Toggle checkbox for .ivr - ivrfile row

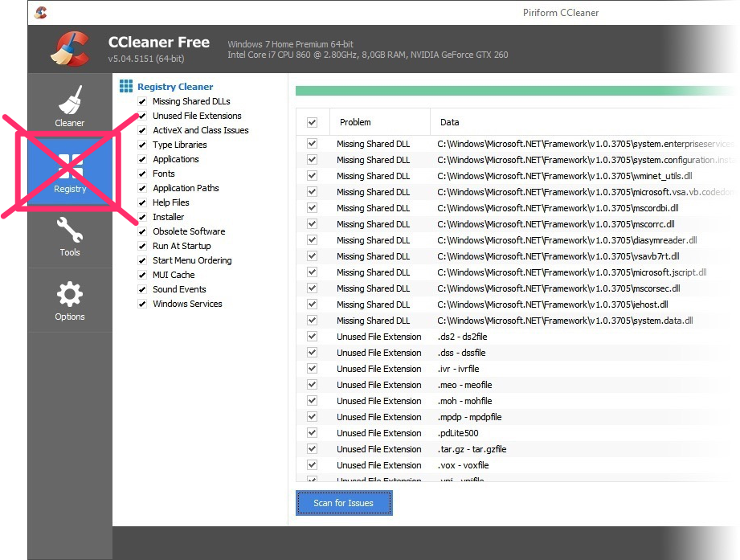tap(312, 369)
